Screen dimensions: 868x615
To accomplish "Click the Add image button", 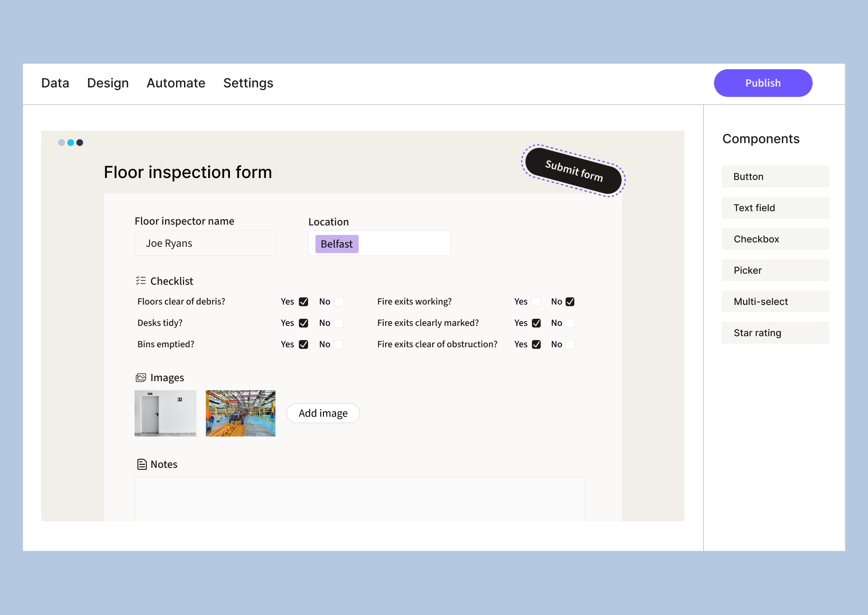I will (323, 413).
